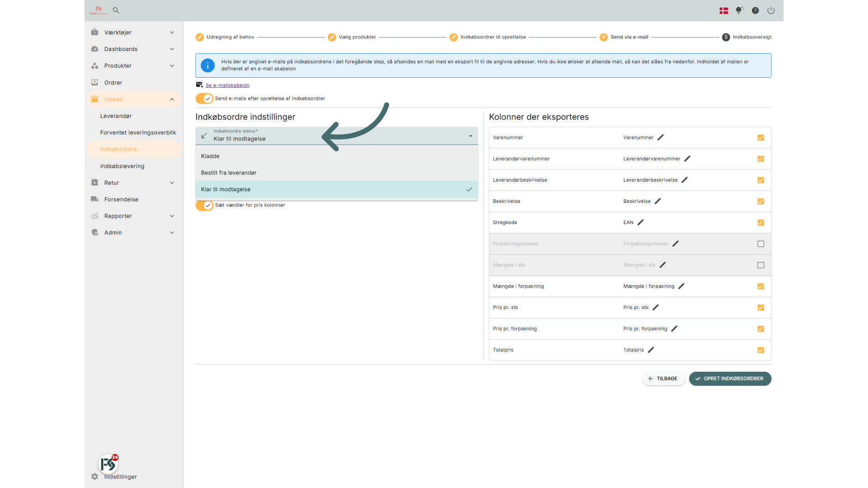This screenshot has width=868, height=488.
Task: Disable Send e-mails efter oprettelse toggle
Action: coord(204,99)
